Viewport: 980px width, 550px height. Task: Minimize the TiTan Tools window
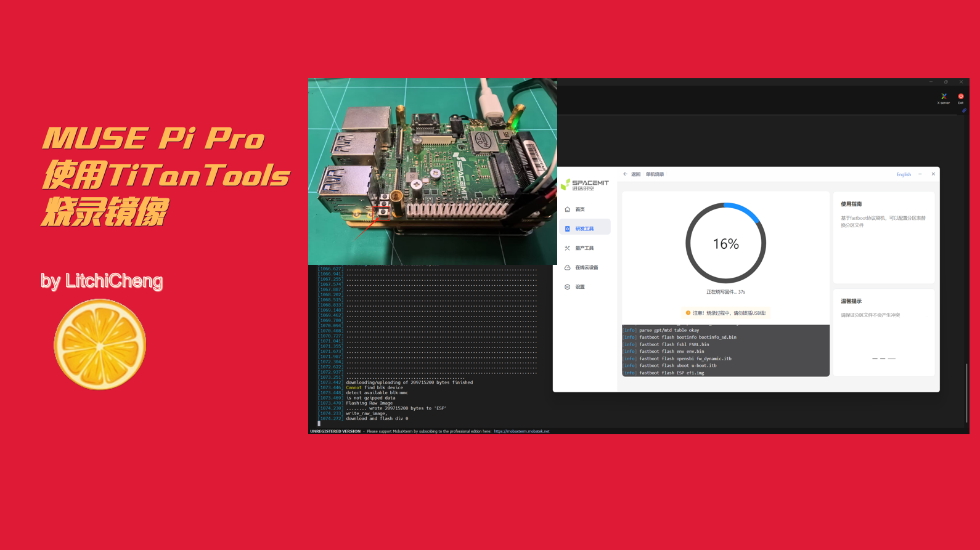[920, 174]
